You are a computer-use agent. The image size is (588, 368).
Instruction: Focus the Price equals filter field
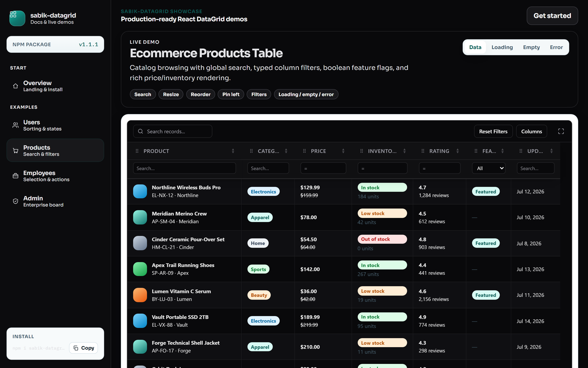[x=323, y=168]
